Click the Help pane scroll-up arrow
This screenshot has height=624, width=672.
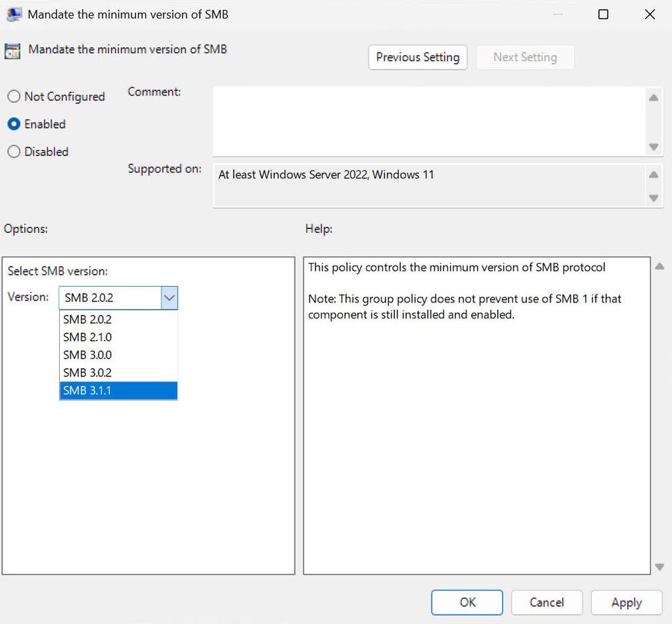657,266
